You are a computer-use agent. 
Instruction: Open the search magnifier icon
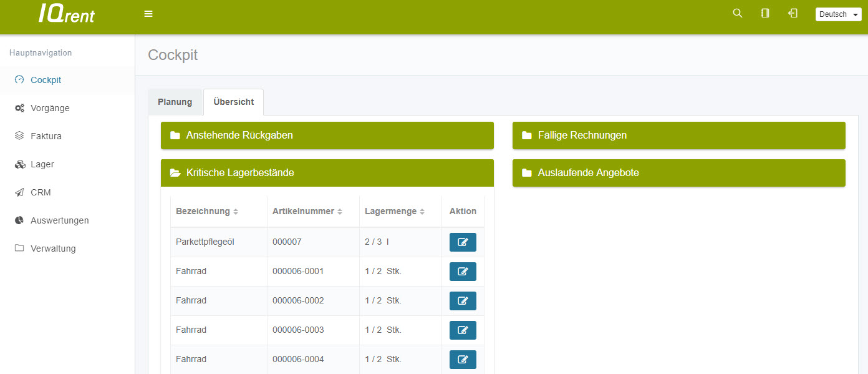click(737, 13)
